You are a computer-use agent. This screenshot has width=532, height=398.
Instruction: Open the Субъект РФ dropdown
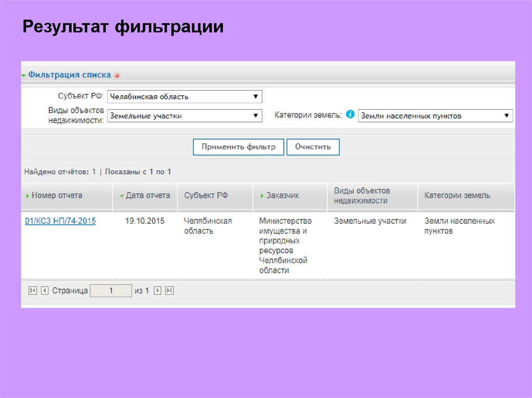pos(184,97)
